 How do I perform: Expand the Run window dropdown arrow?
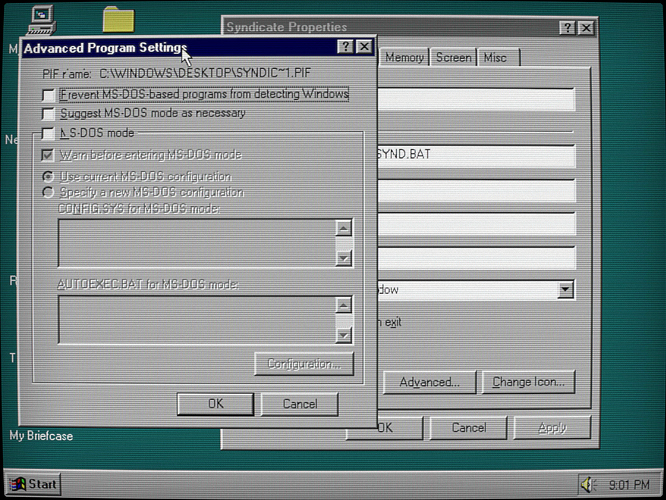click(566, 290)
